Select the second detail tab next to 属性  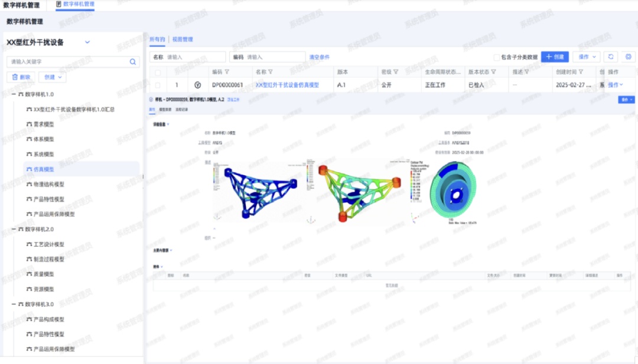(x=165, y=109)
